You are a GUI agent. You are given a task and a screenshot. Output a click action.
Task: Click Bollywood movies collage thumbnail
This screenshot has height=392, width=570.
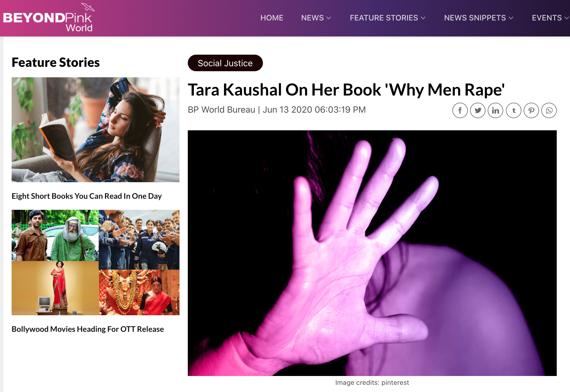pos(96,263)
